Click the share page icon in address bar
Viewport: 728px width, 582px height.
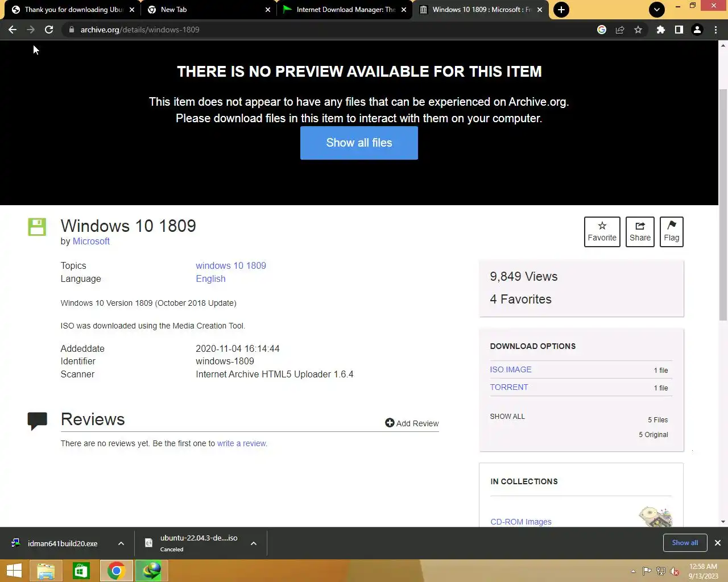click(x=620, y=30)
